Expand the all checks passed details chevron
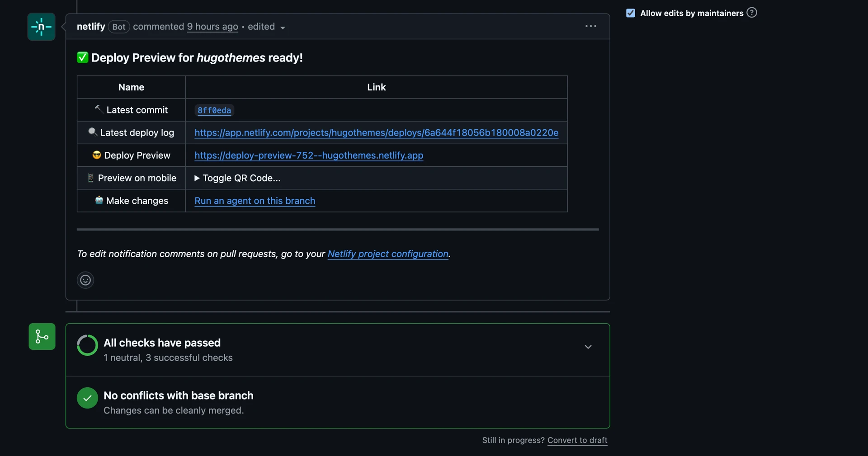This screenshot has width=868, height=456. coord(588,347)
